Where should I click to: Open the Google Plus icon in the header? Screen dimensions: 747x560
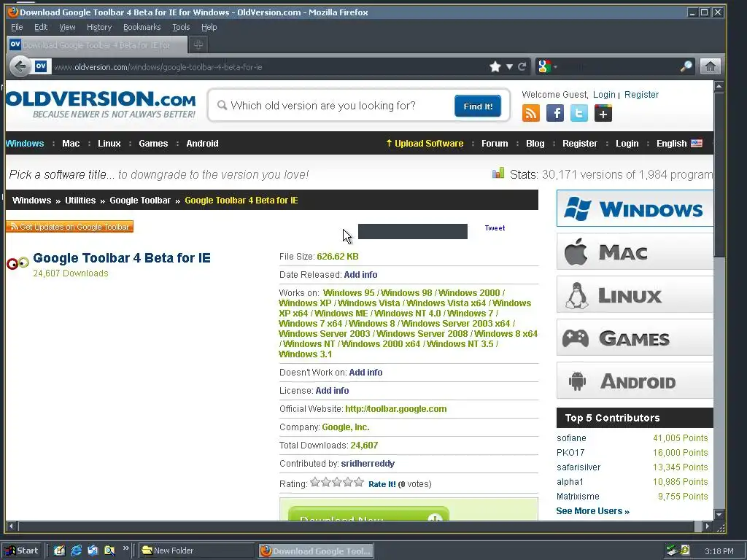603,113
